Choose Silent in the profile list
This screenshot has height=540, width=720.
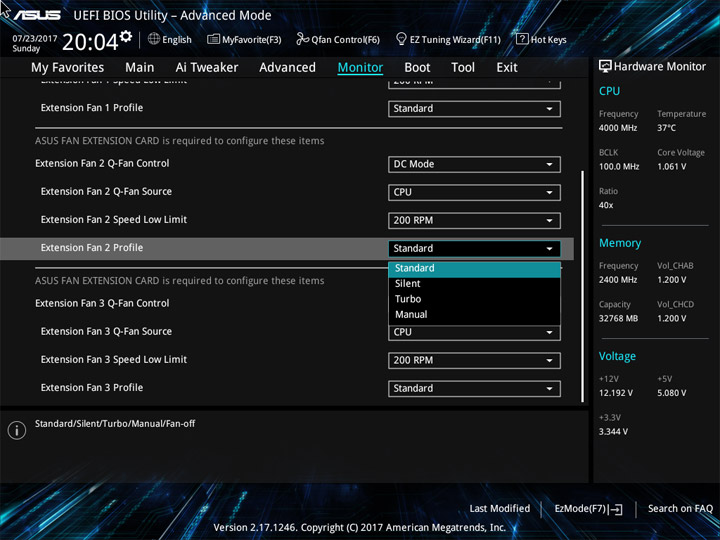click(474, 284)
